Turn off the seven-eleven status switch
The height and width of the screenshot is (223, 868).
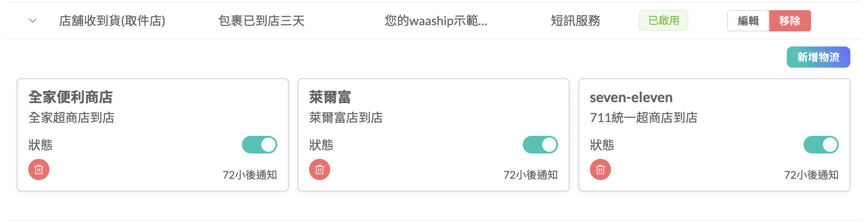tap(821, 145)
